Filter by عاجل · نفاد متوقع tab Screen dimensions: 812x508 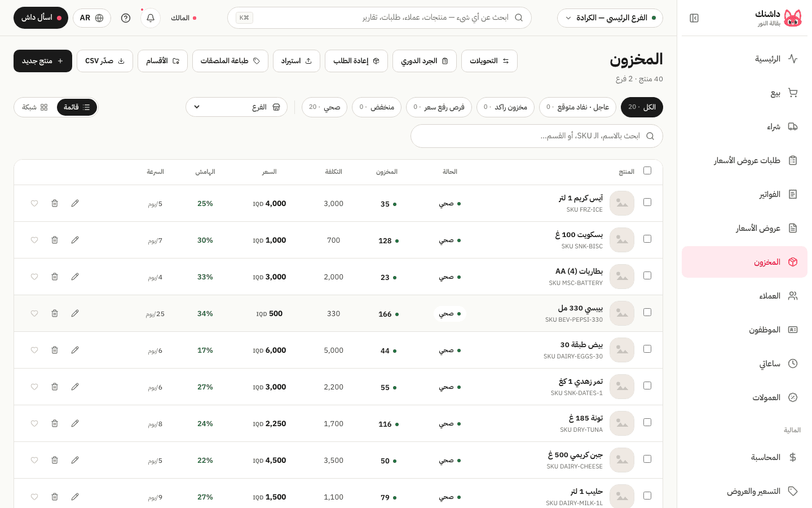pos(577,107)
